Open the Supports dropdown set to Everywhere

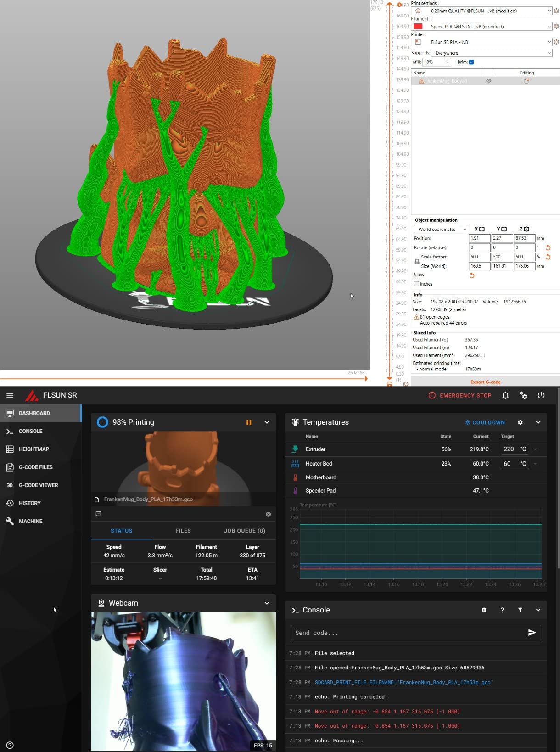[x=492, y=53]
